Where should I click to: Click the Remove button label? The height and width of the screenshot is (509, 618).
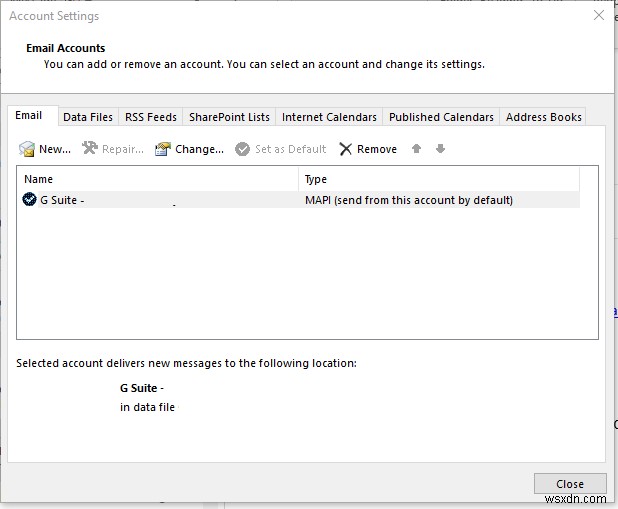tap(377, 149)
